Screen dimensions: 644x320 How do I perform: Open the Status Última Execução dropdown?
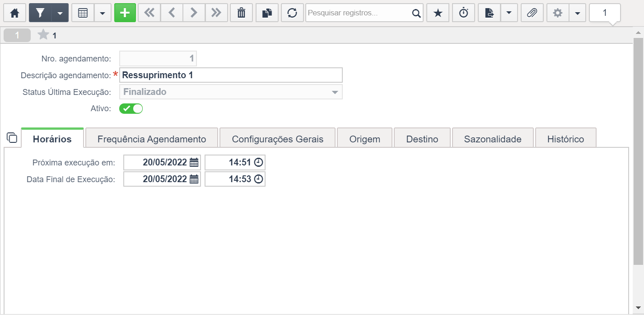[231, 92]
